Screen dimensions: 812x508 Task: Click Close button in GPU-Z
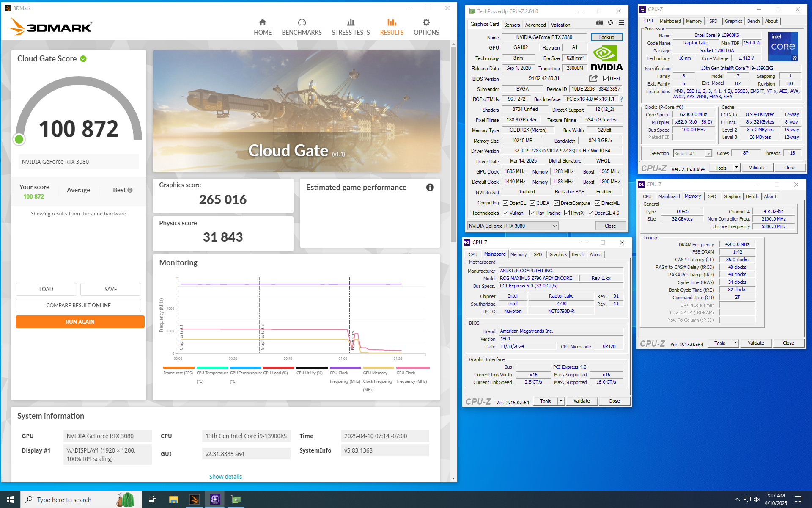[610, 226]
